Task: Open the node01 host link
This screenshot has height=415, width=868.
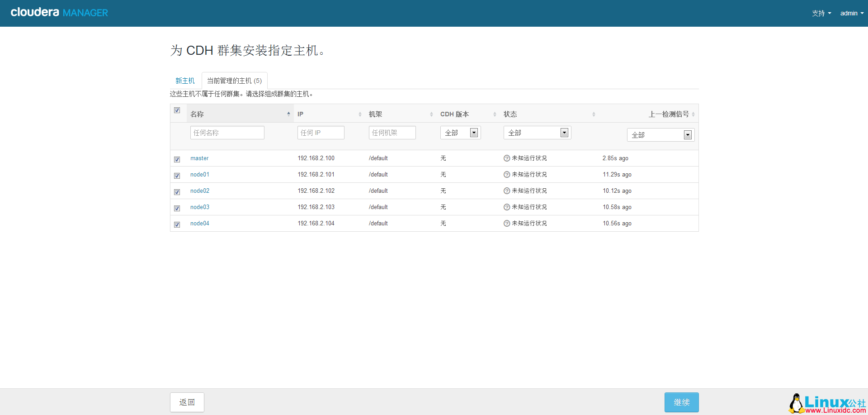Action: (x=200, y=175)
